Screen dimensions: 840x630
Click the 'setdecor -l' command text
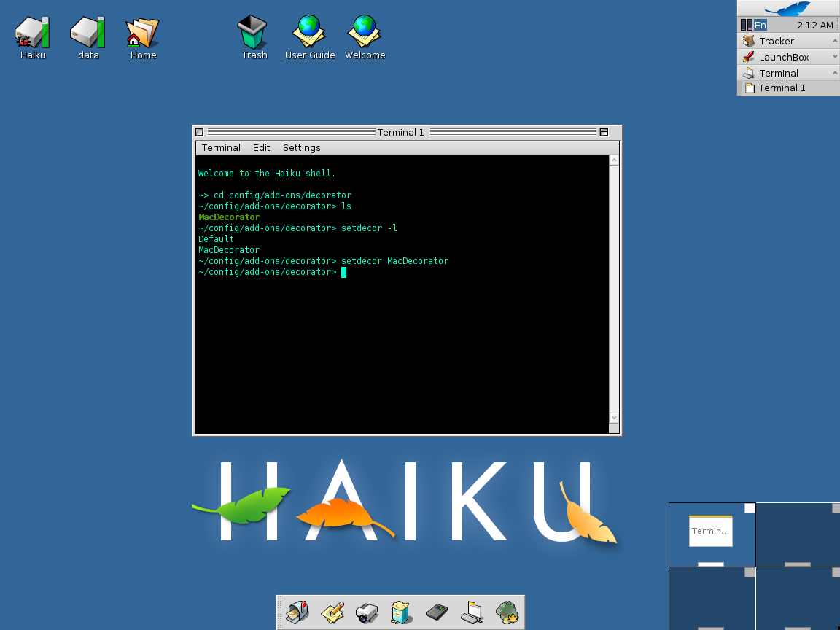click(x=369, y=228)
